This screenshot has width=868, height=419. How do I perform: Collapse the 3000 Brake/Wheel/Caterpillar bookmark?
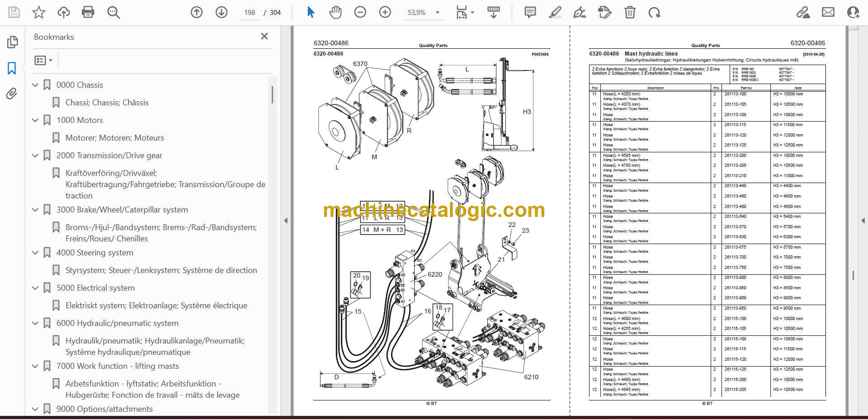pyautogui.click(x=35, y=210)
